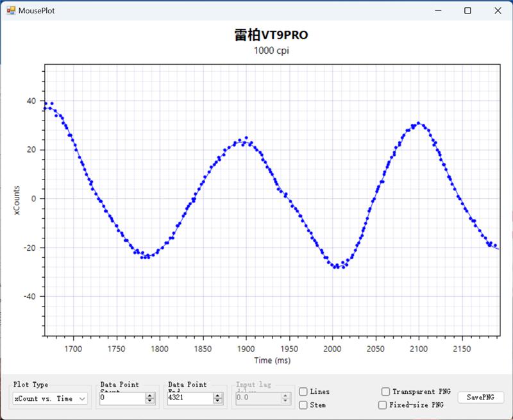Enable the Stem checkbox
The height and width of the screenshot is (420, 513).
point(303,405)
